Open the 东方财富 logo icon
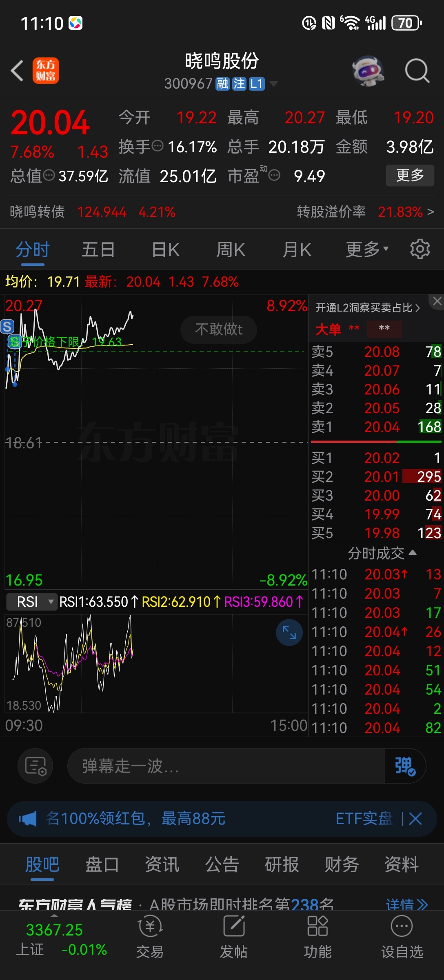 (x=46, y=71)
